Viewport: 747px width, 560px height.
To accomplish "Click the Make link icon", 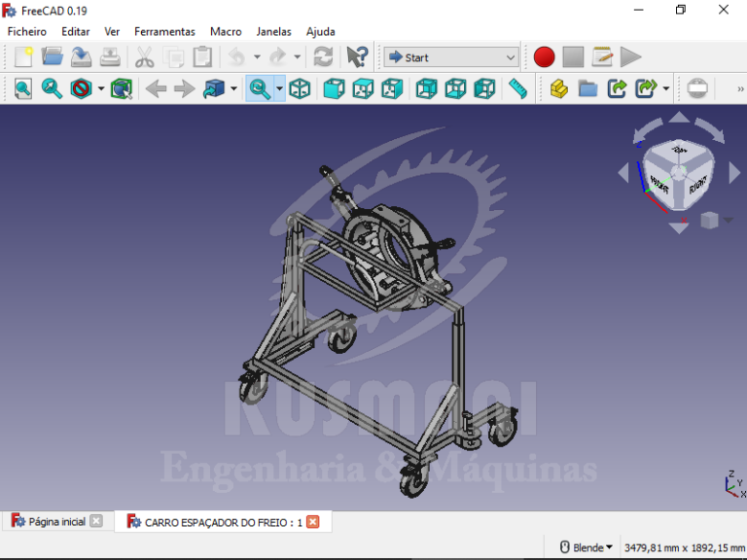I will tap(617, 88).
